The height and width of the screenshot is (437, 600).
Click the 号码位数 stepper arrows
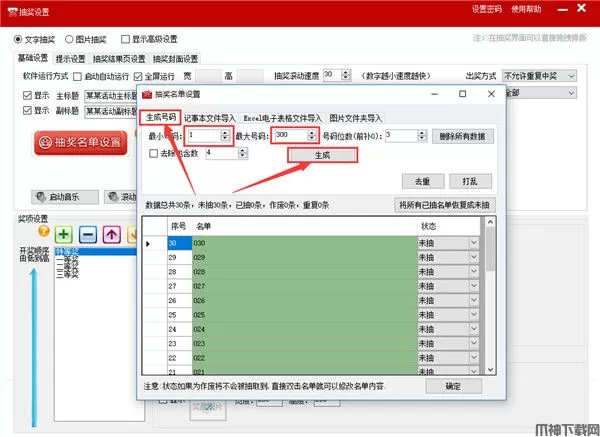422,135
